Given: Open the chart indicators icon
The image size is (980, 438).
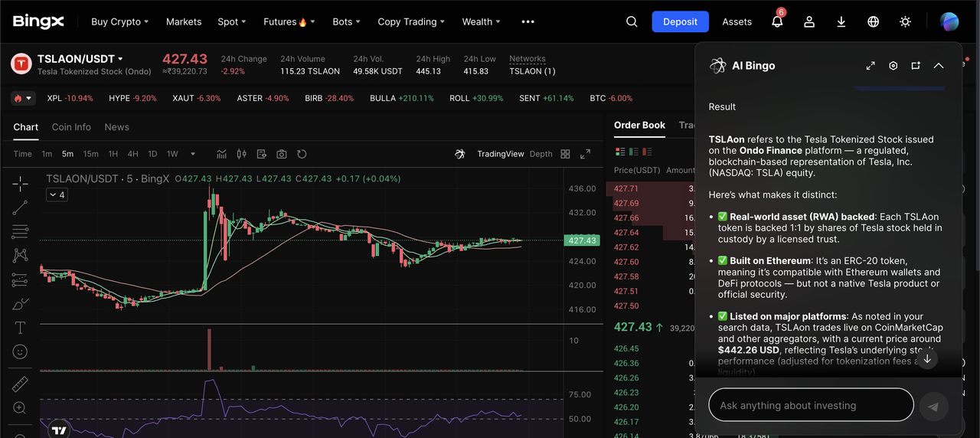Looking at the screenshot, I should (221, 154).
